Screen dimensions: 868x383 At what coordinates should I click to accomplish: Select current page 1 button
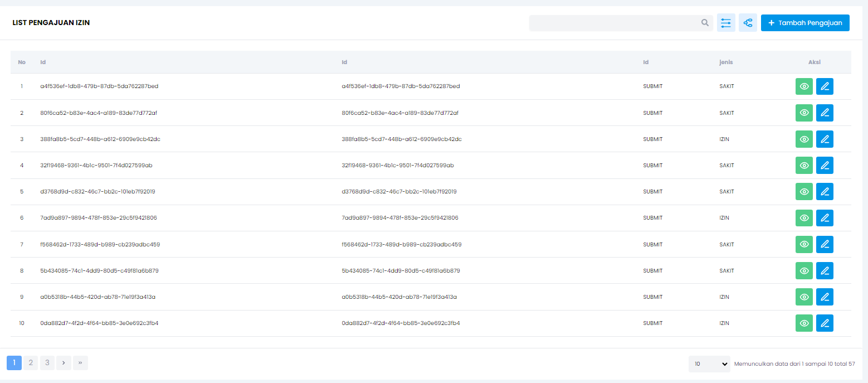14,363
